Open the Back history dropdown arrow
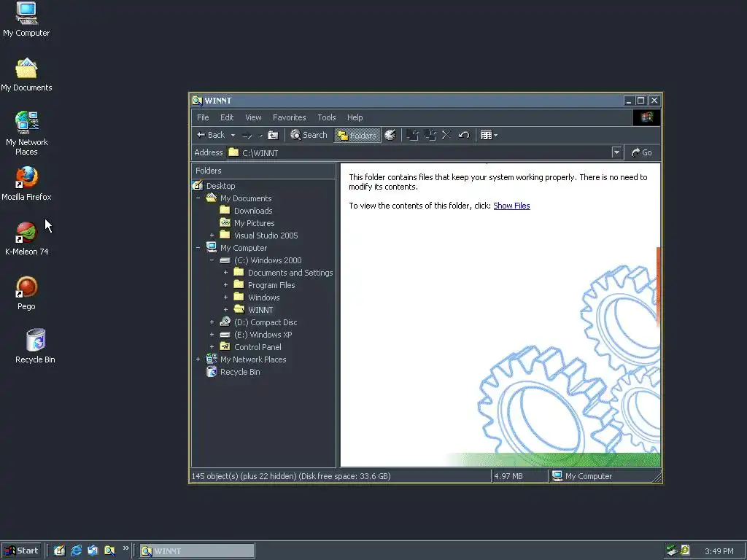 pos(233,135)
